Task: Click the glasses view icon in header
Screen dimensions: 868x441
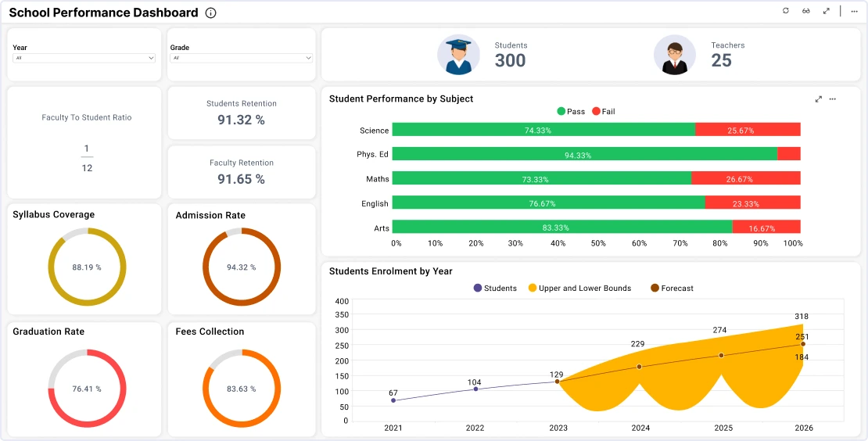Action: (x=806, y=11)
